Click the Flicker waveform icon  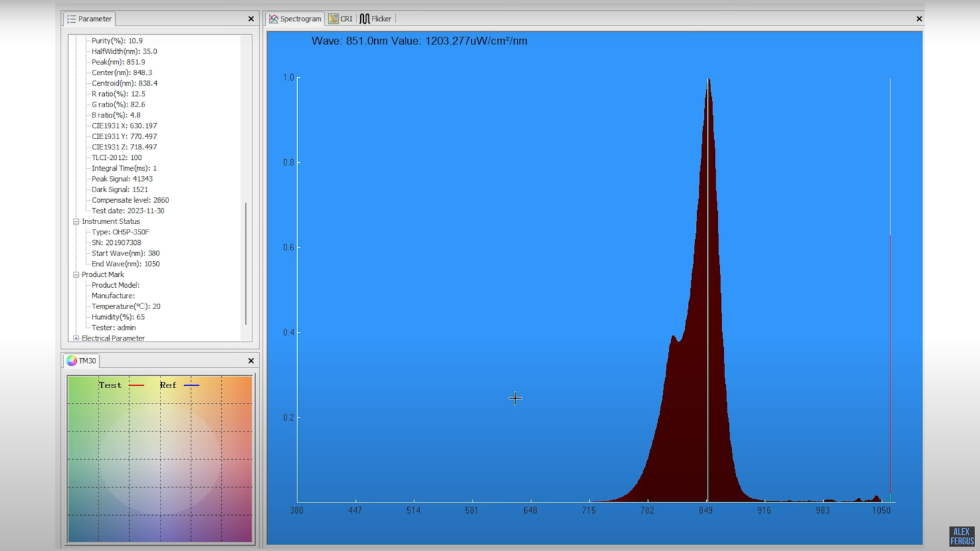point(364,19)
